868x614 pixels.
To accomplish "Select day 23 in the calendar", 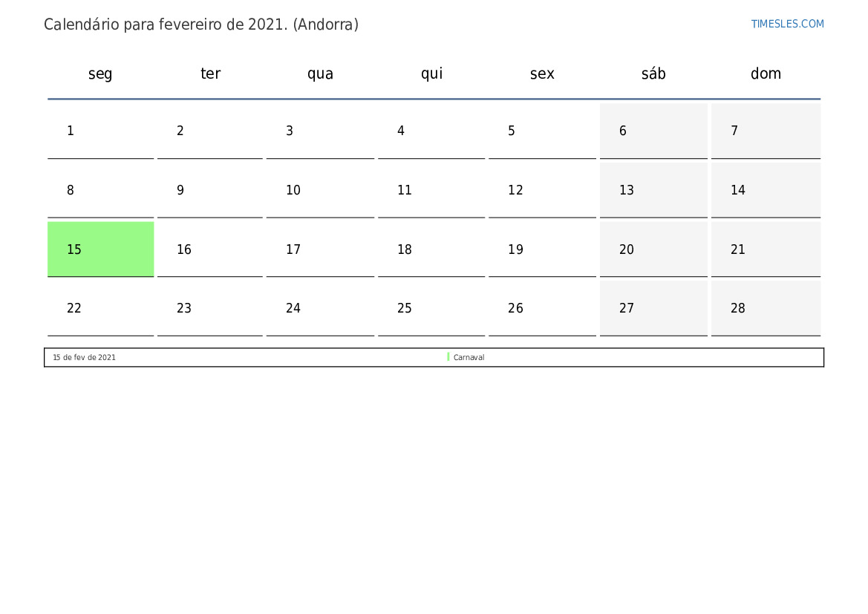I will click(x=210, y=308).
